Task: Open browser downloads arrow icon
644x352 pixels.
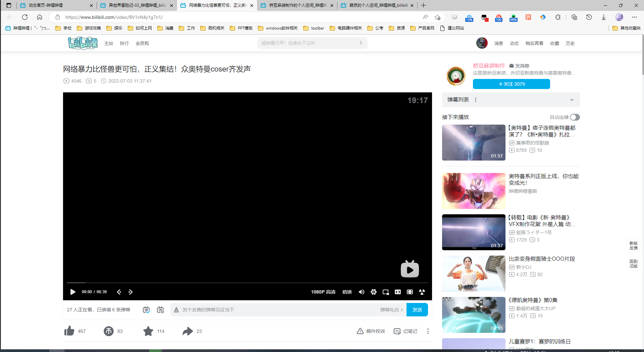Action: pos(604,17)
